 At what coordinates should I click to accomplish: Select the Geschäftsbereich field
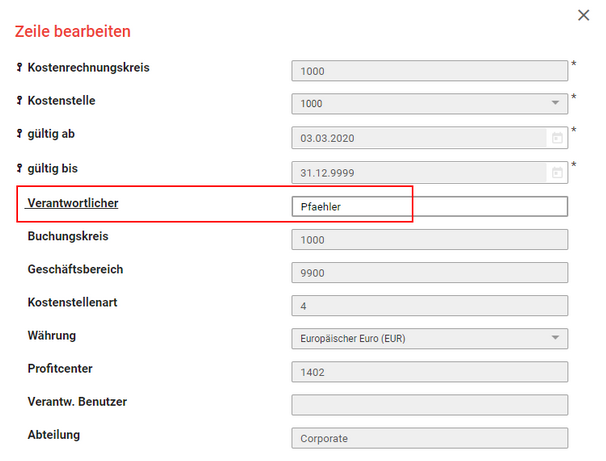pos(430,273)
